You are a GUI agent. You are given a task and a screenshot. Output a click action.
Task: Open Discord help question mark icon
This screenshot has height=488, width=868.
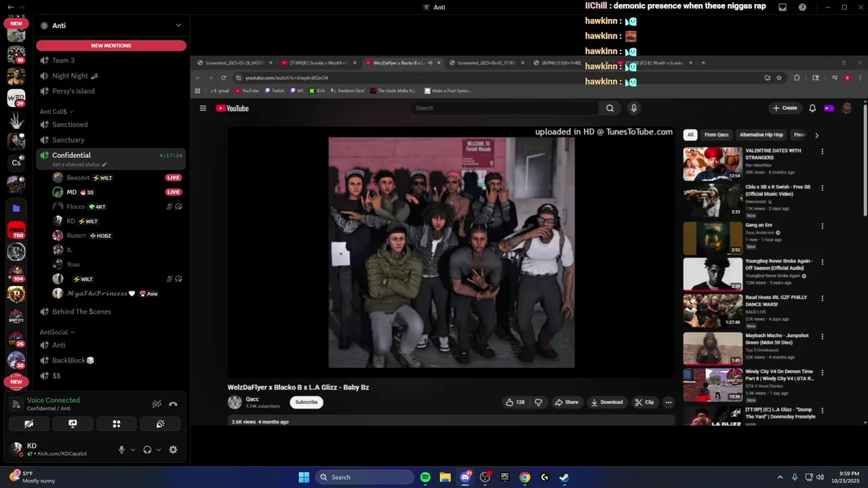point(803,7)
